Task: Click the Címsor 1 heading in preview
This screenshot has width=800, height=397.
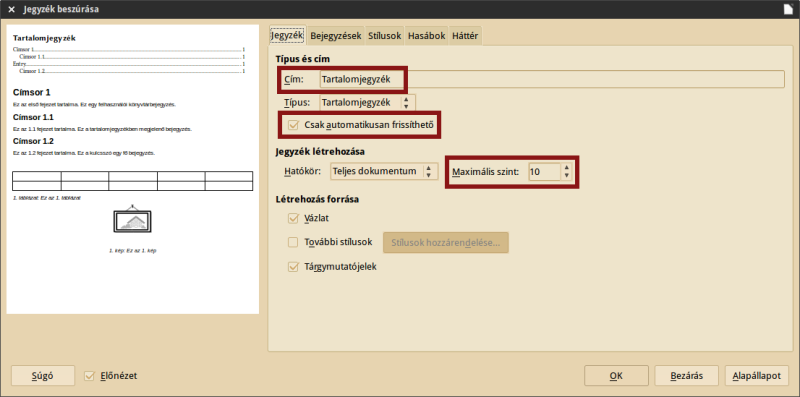Action: click(32, 92)
